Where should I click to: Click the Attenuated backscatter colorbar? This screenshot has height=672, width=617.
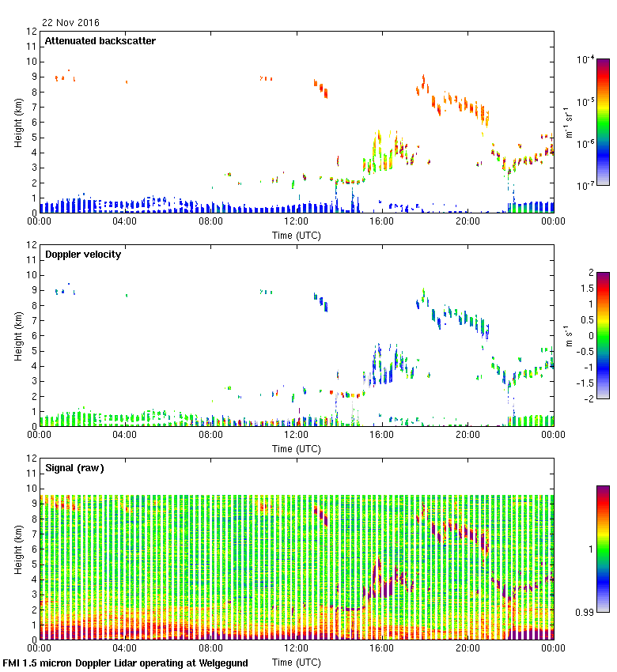603,122
